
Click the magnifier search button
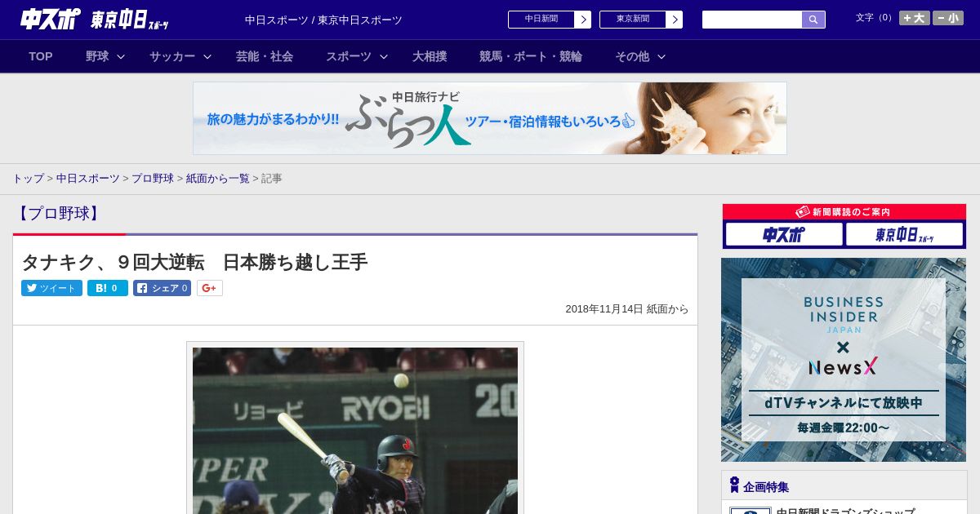point(813,20)
